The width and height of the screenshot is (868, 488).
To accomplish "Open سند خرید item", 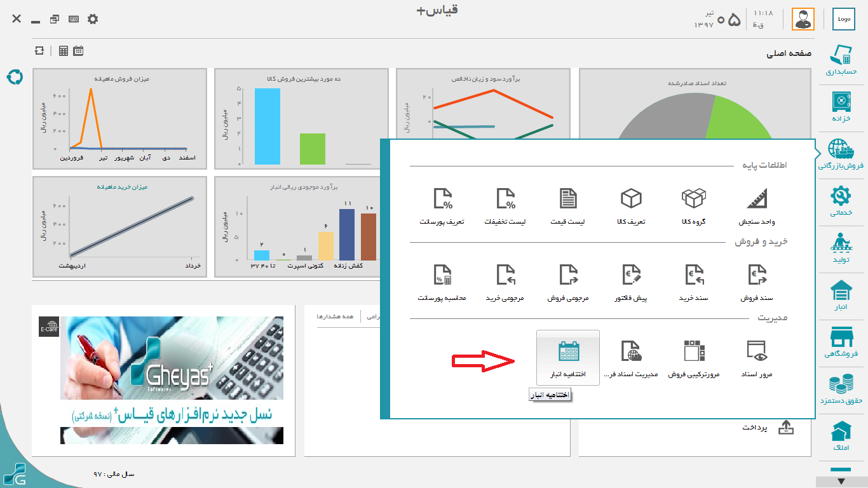I will tap(694, 283).
